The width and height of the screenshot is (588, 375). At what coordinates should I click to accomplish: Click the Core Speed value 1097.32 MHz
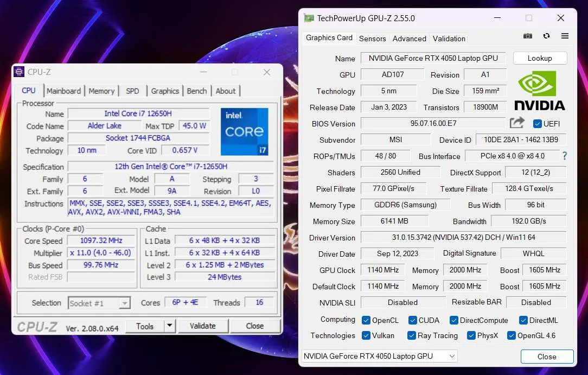101,240
